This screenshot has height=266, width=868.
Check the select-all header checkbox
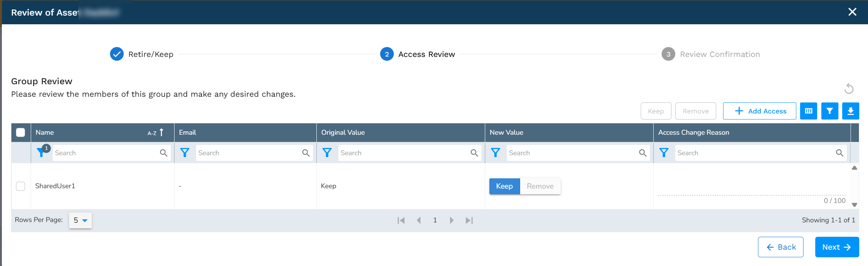[x=20, y=132]
